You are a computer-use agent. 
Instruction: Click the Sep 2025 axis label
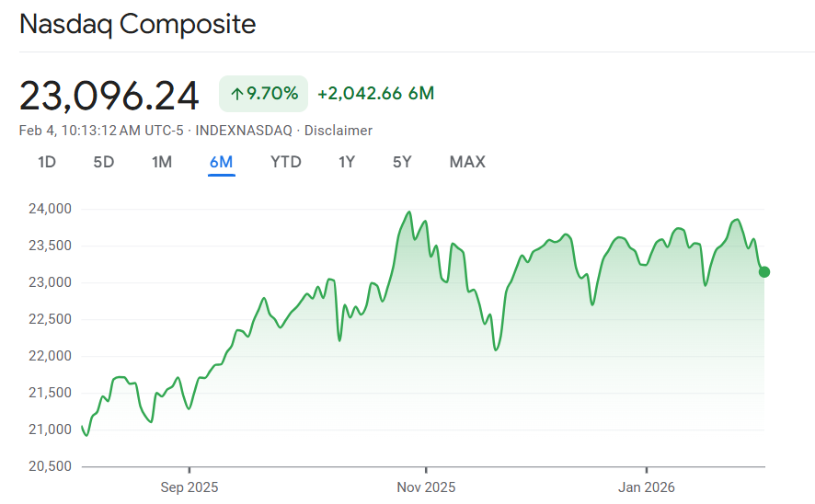(x=189, y=487)
